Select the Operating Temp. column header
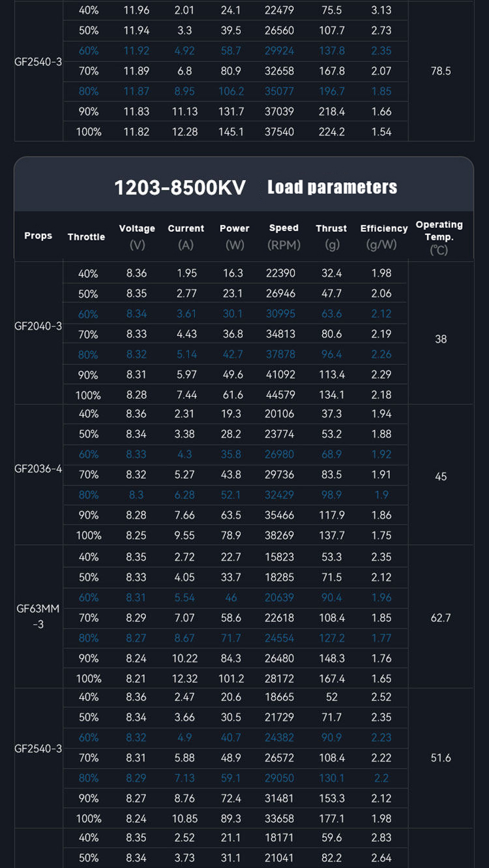Image resolution: width=489 pixels, height=868 pixels. [x=439, y=236]
